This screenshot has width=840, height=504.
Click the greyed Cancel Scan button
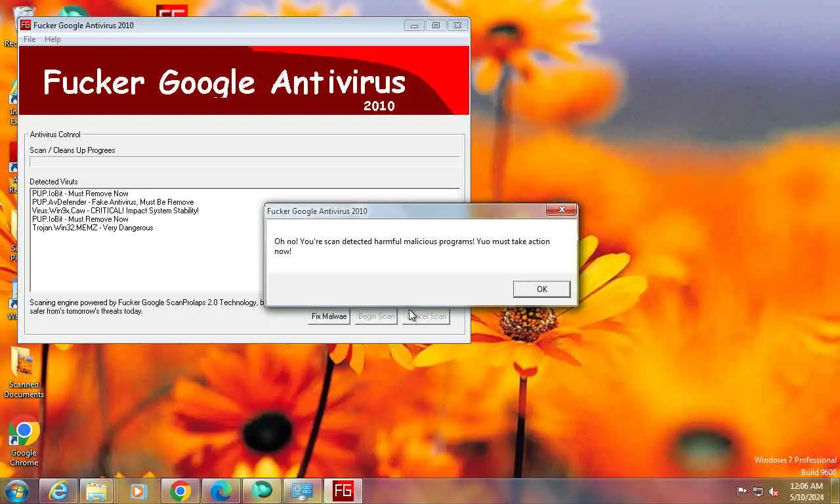[426, 316]
